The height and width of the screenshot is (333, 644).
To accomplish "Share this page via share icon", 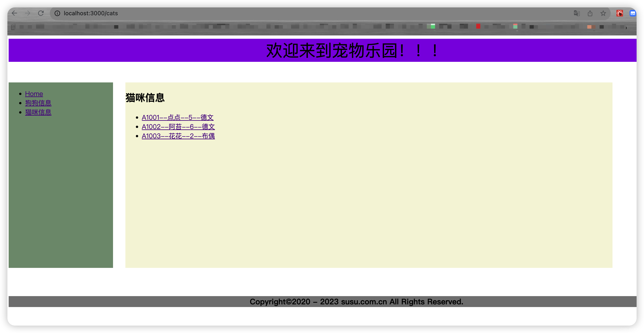I will pyautogui.click(x=590, y=13).
